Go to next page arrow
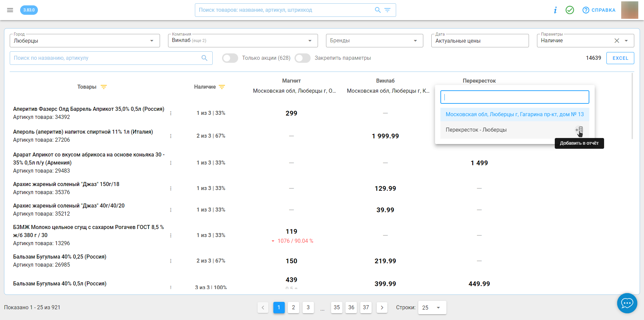Viewport: 644px width, 320px height. pos(382,308)
